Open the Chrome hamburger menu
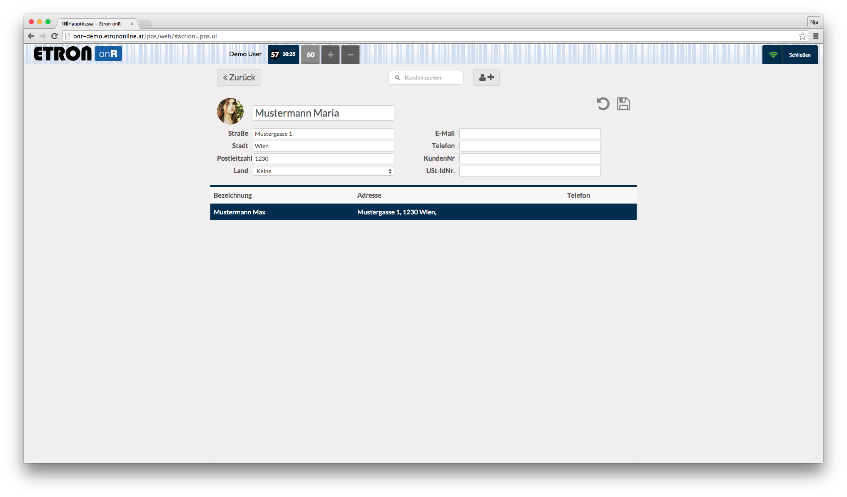 pos(815,36)
